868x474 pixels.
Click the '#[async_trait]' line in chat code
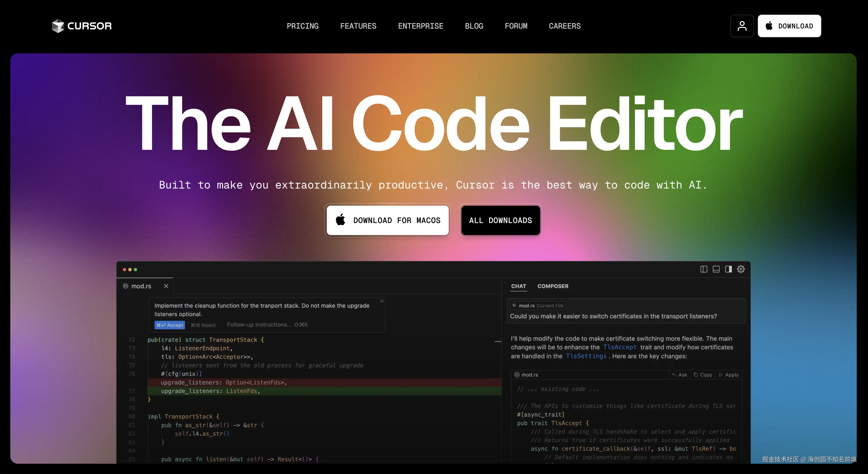pos(541,415)
